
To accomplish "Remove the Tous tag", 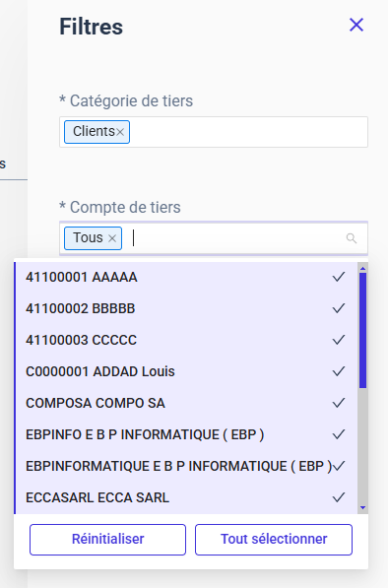I will click(111, 238).
